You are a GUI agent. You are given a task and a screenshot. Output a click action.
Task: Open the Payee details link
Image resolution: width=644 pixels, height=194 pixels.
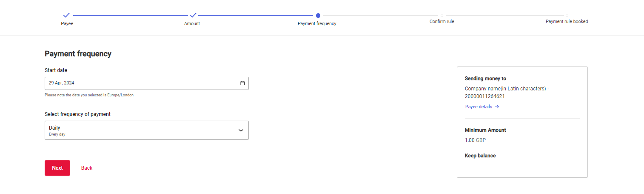click(x=479, y=107)
